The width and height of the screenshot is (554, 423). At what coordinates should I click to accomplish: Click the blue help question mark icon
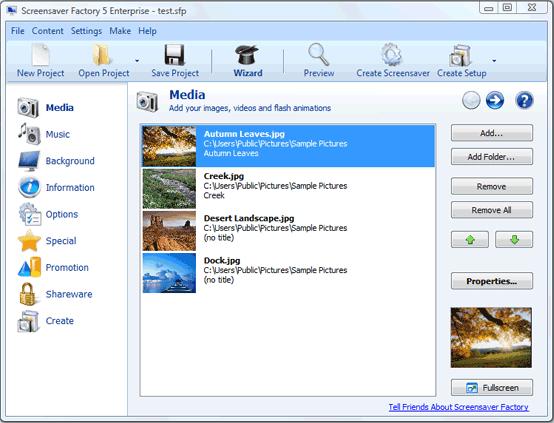click(524, 100)
